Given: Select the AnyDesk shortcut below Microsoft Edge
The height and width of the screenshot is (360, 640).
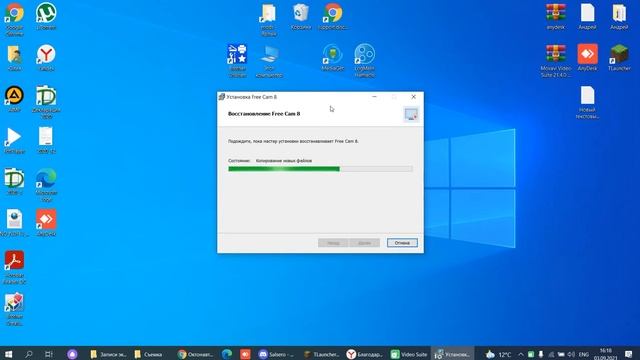Looking at the screenshot, I should coord(46,223).
